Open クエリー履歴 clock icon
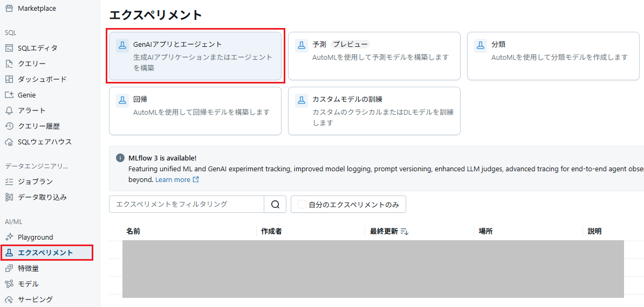Viewport: 644px width, 307px height. [9, 126]
